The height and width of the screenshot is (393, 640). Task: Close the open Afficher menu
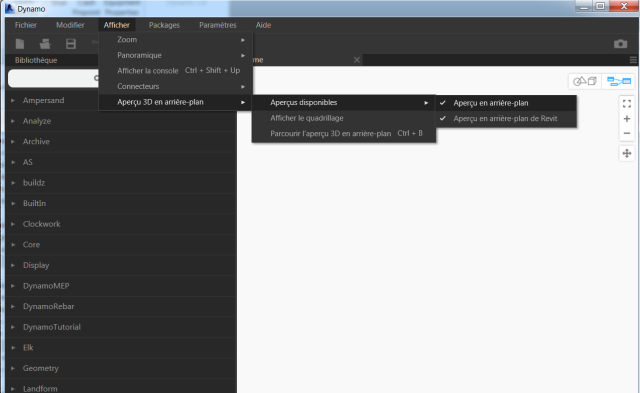point(116,25)
